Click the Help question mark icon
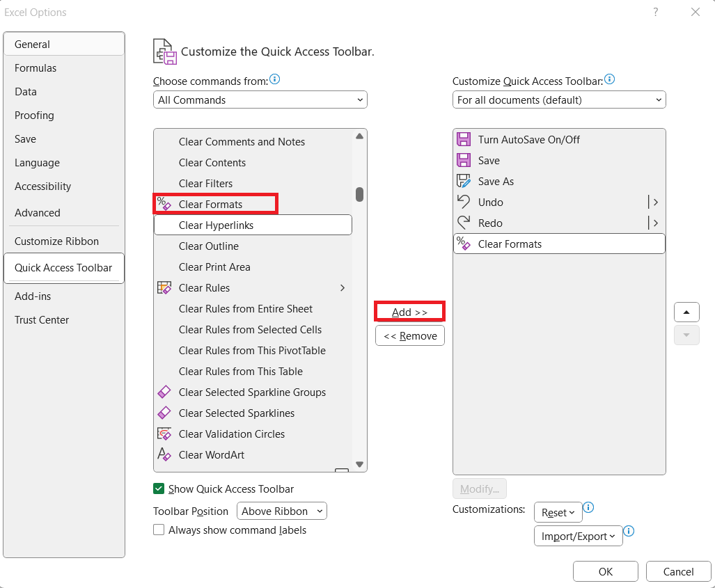715x588 pixels. click(656, 12)
